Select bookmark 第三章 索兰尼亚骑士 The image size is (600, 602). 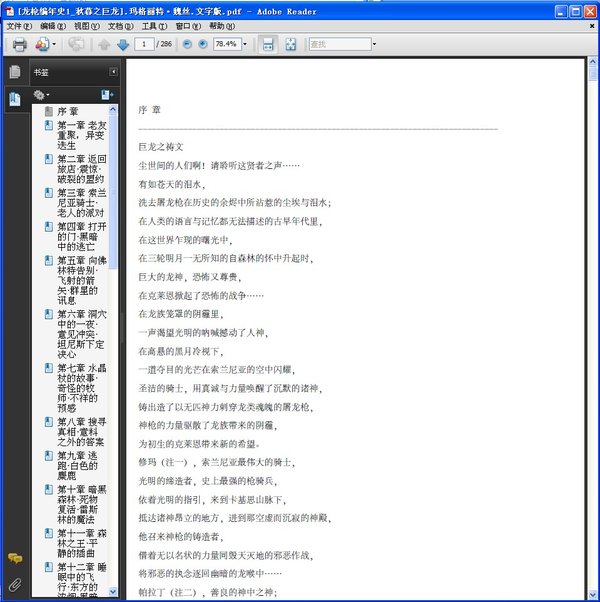(82, 203)
